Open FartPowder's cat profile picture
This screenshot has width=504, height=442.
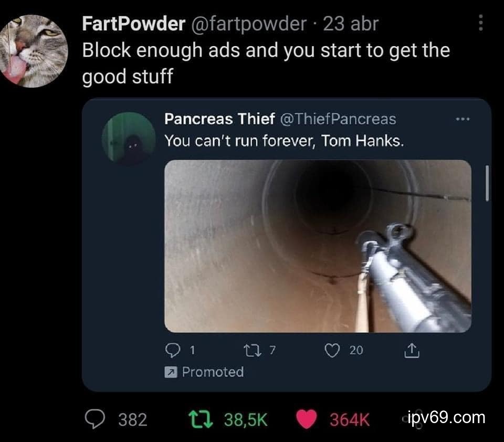pyautogui.click(x=34, y=51)
